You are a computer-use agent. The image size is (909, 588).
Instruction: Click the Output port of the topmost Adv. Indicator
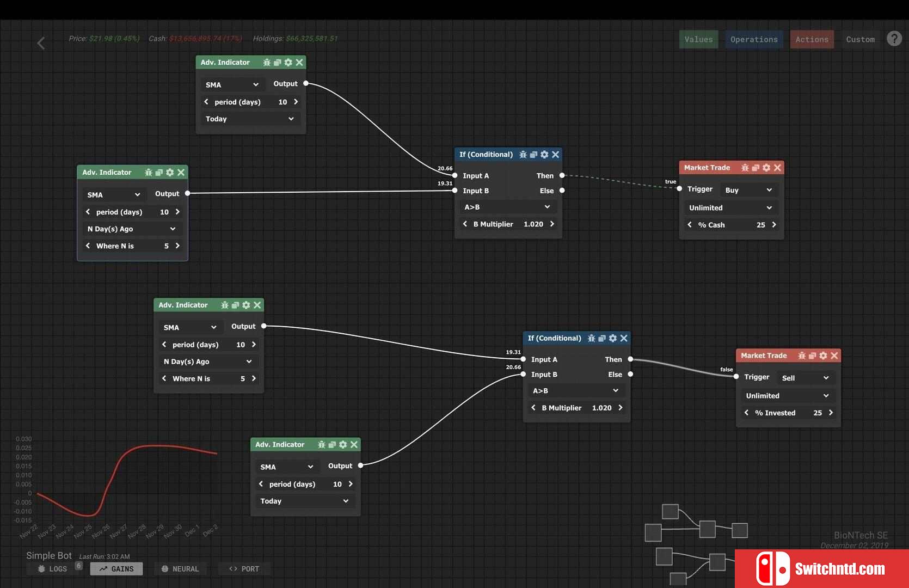click(x=306, y=83)
